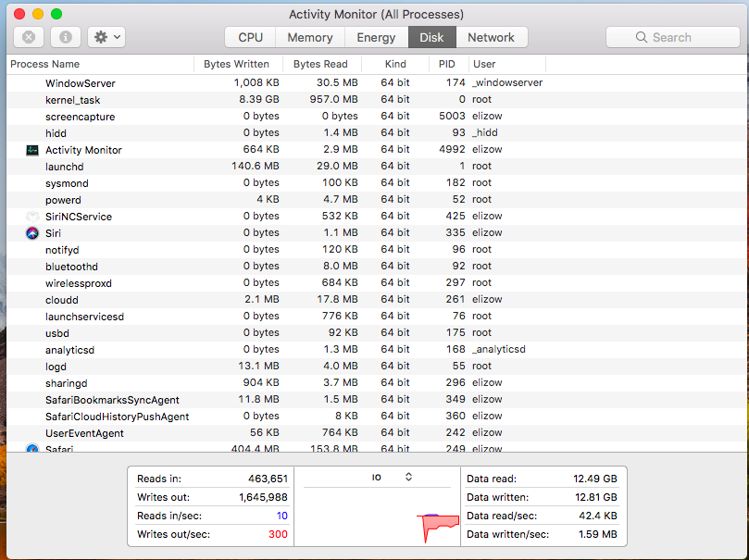Click the Siri app icon in list
Image resolution: width=749 pixels, height=560 pixels.
point(32,233)
